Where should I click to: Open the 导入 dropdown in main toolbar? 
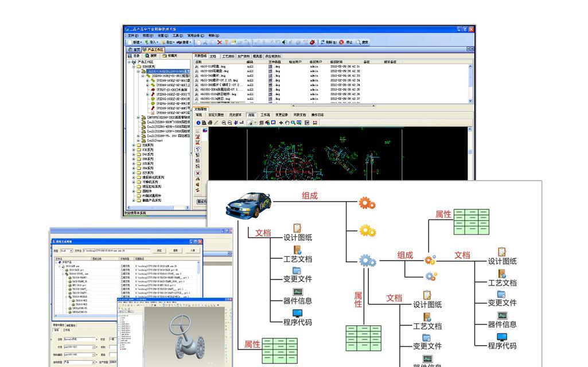158,42
